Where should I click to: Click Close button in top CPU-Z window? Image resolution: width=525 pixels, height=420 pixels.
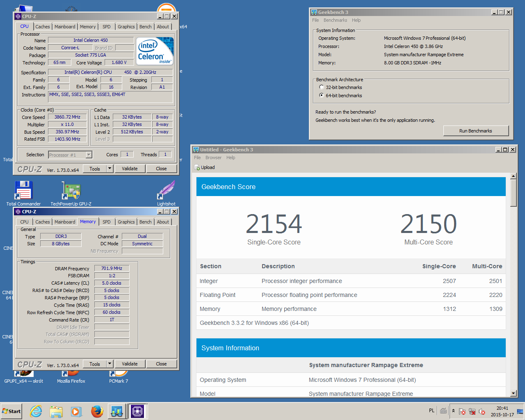[x=161, y=169]
